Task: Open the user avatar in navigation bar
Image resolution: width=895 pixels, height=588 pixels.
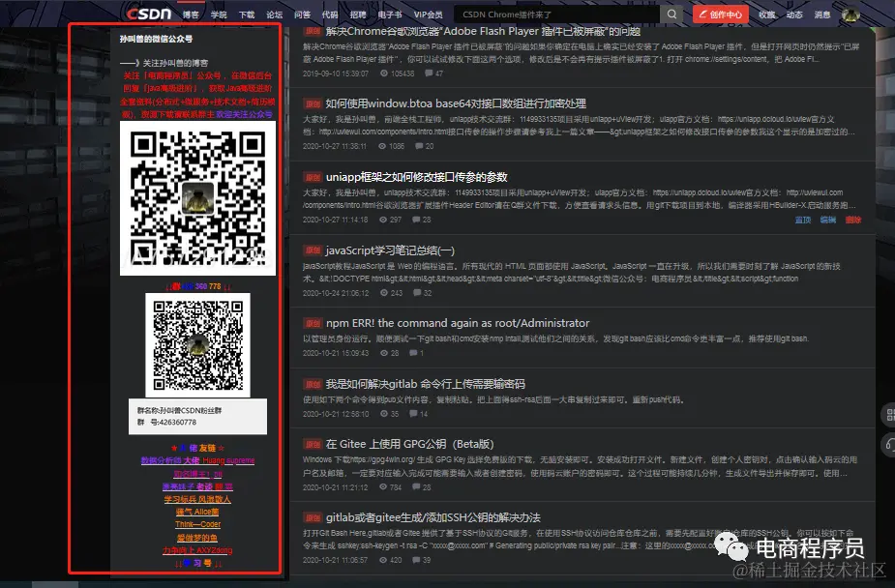Action: [850, 15]
